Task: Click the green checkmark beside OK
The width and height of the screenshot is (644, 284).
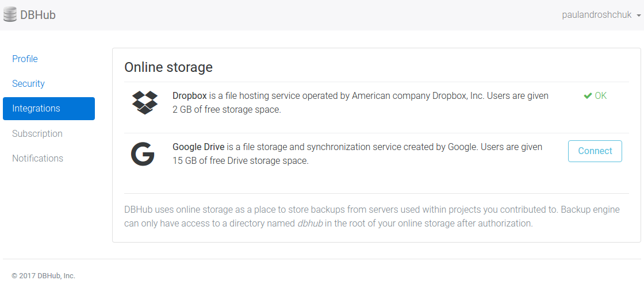Action: pyautogui.click(x=588, y=96)
